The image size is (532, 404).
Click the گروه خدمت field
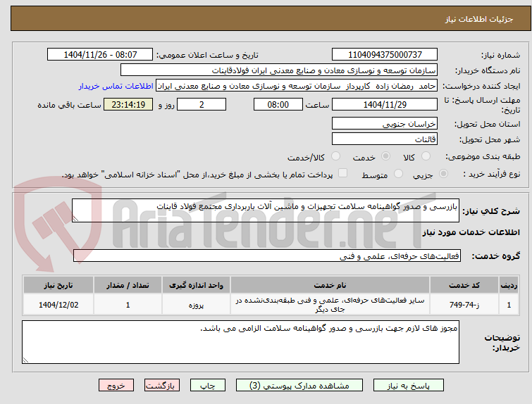(267, 256)
